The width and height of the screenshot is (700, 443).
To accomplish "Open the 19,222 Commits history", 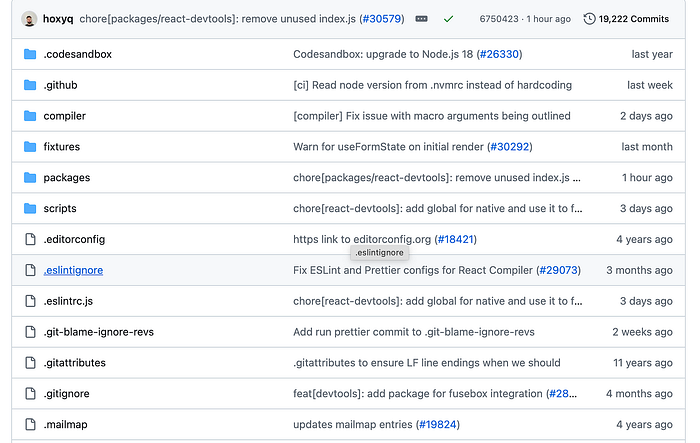I will pyautogui.click(x=626, y=19).
